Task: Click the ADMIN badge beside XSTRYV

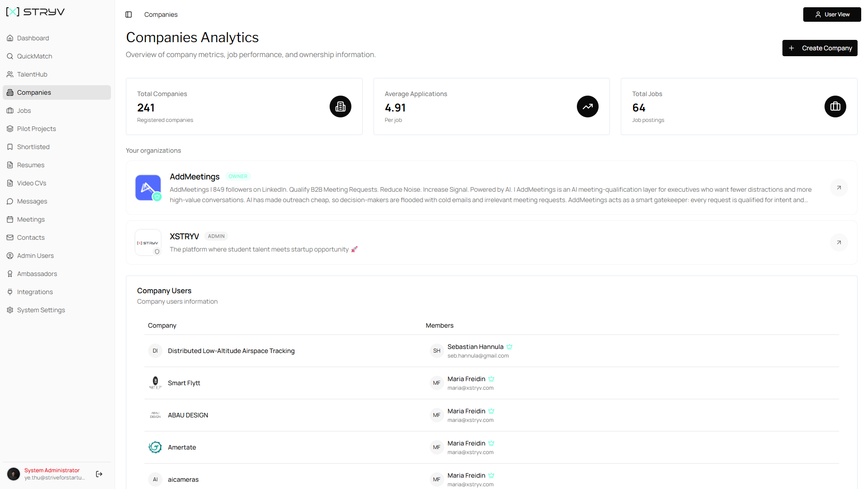Action: coord(216,237)
